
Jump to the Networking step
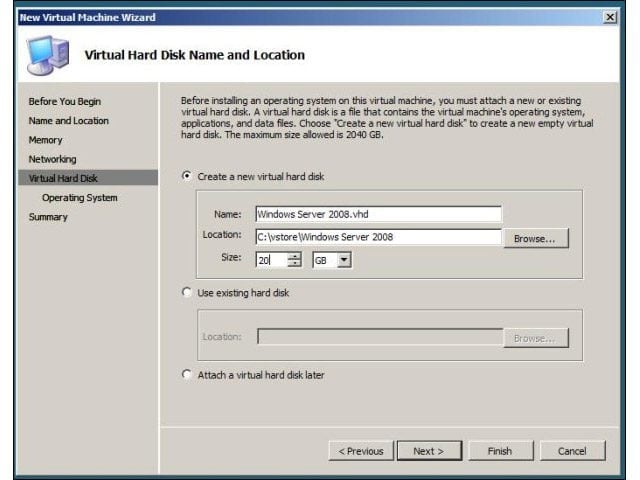(52, 159)
